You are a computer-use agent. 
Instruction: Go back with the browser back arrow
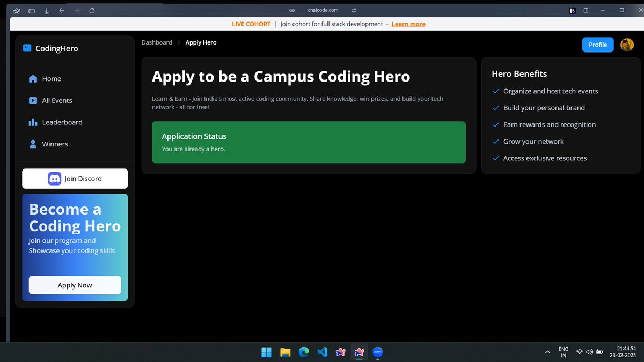pyautogui.click(x=62, y=10)
